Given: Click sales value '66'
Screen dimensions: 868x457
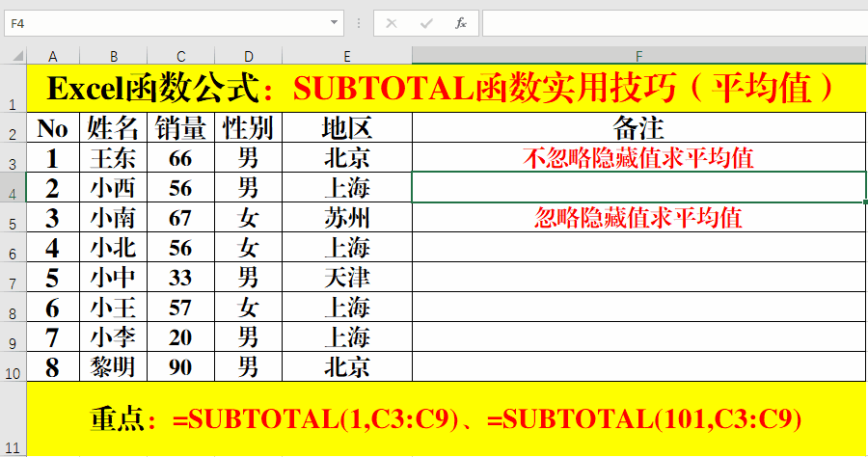Looking at the screenshot, I should (181, 158).
